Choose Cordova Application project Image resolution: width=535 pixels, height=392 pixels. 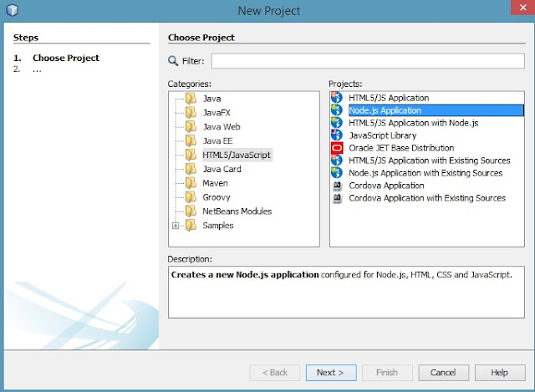(x=386, y=186)
